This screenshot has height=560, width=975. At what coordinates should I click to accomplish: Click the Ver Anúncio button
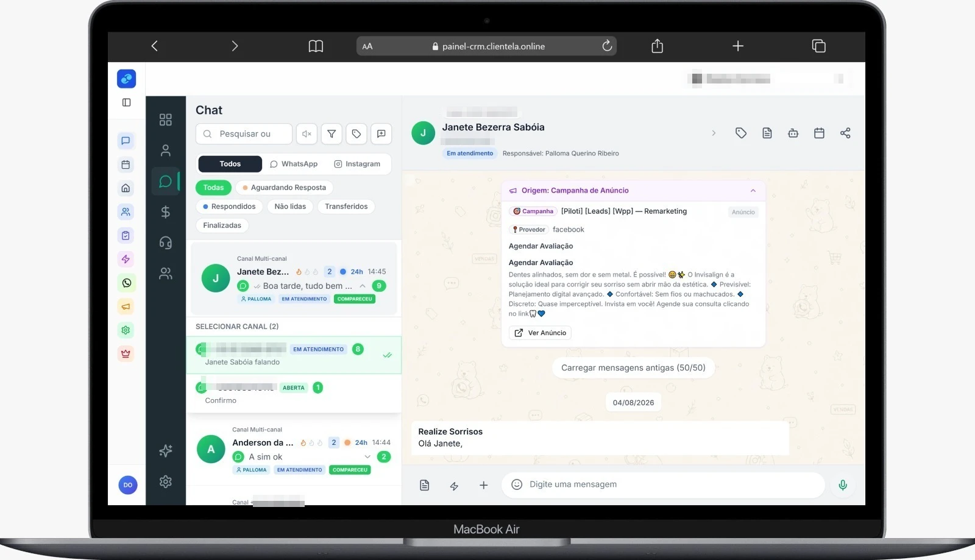tap(540, 333)
